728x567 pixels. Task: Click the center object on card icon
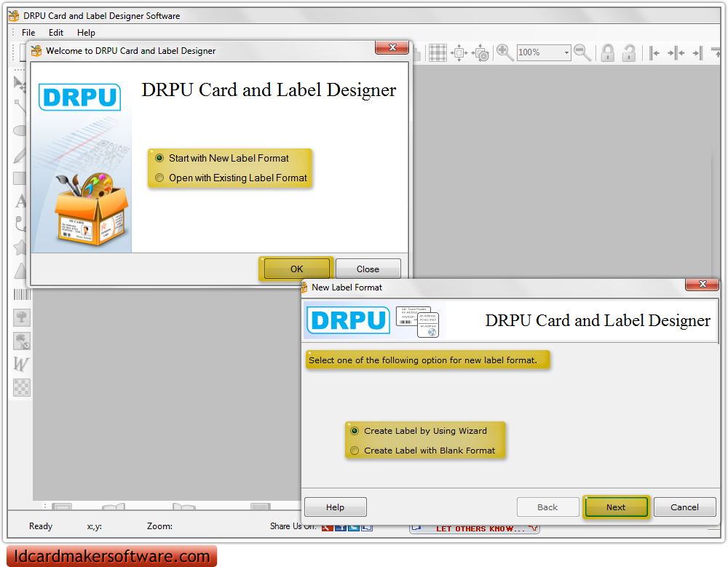pyautogui.click(x=459, y=52)
